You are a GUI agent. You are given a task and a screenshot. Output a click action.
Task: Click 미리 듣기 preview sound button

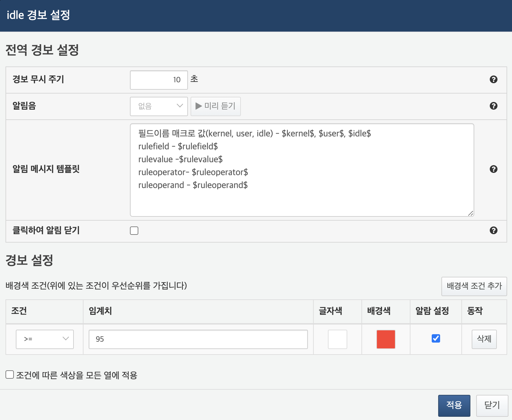(216, 106)
